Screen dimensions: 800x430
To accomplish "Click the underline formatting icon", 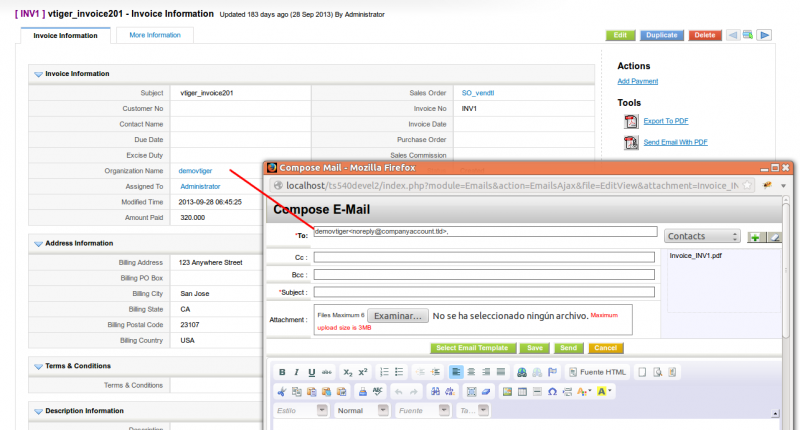I will point(311,372).
